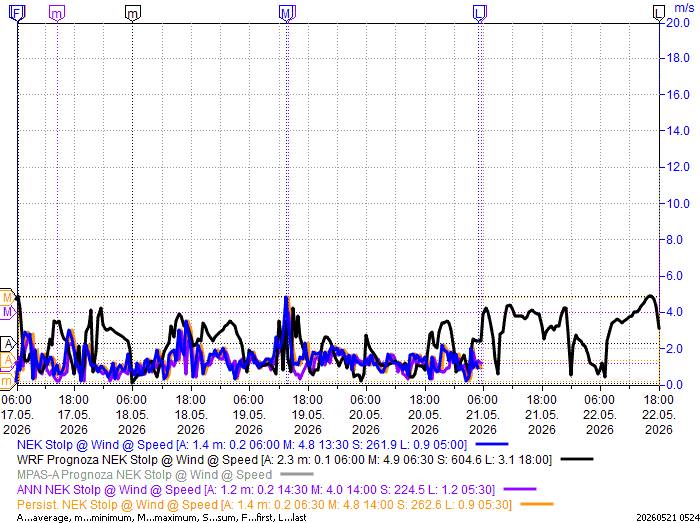
Task: Click the 6.0 y-axis value
Action: [674, 276]
